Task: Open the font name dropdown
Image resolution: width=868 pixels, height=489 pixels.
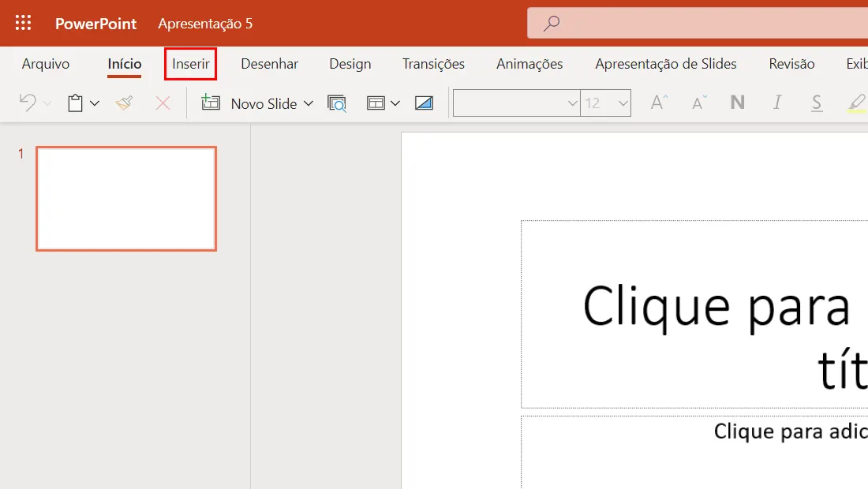Action: (517, 103)
